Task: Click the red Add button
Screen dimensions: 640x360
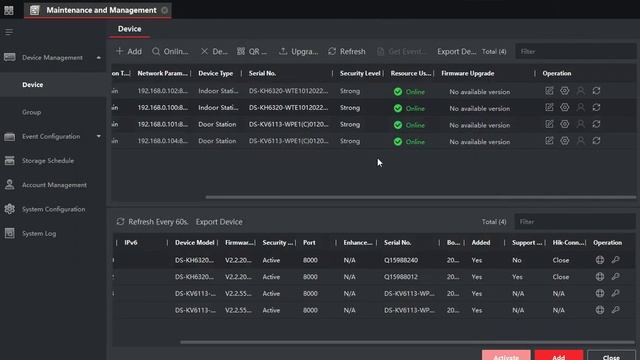Action: [559, 356]
